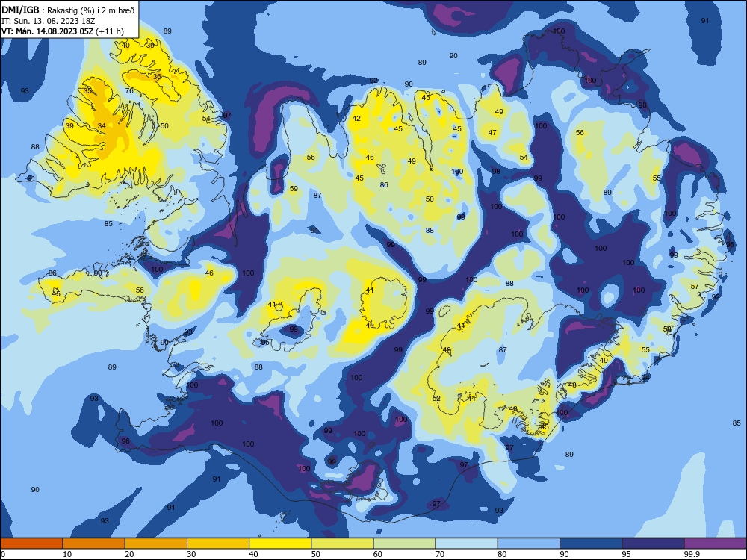This screenshot has height=560, width=747.
Task: Click the dark navy 95–99.9 legend swatch
Action: [653, 544]
